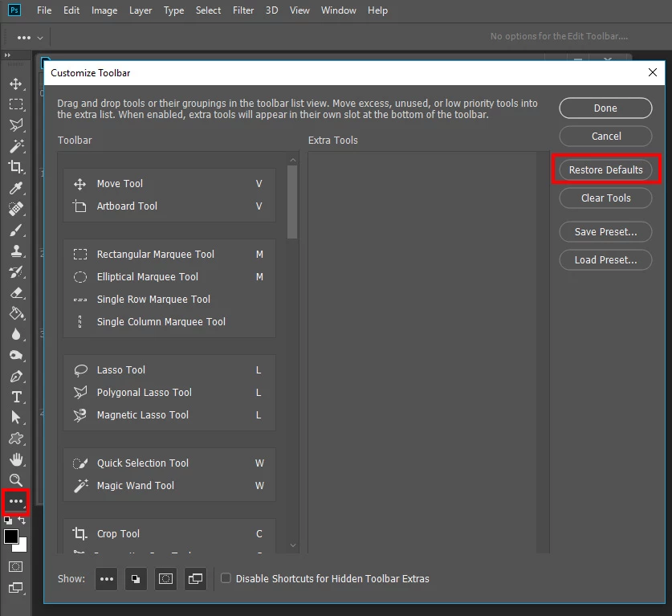The height and width of the screenshot is (616, 672).
Task: Click Restore Defaults button
Action: 605,169
